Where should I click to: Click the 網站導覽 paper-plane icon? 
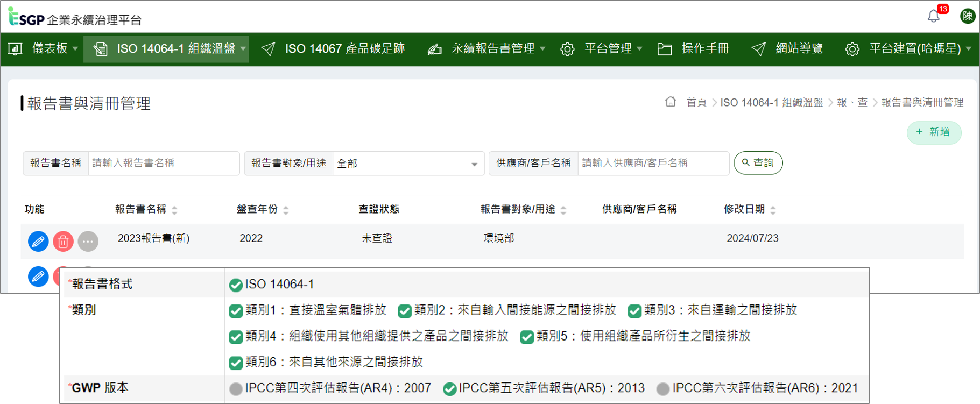coord(759,49)
